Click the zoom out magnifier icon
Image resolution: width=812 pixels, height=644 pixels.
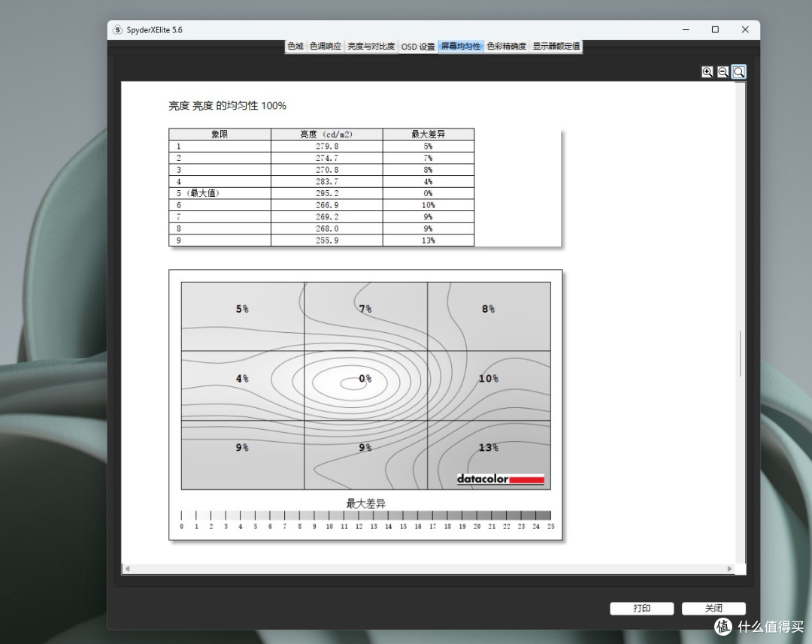pyautogui.click(x=723, y=72)
